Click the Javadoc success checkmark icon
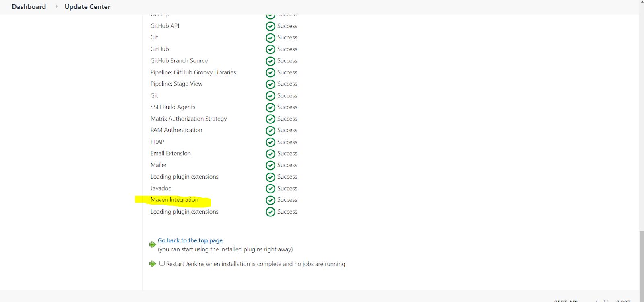 point(270,189)
